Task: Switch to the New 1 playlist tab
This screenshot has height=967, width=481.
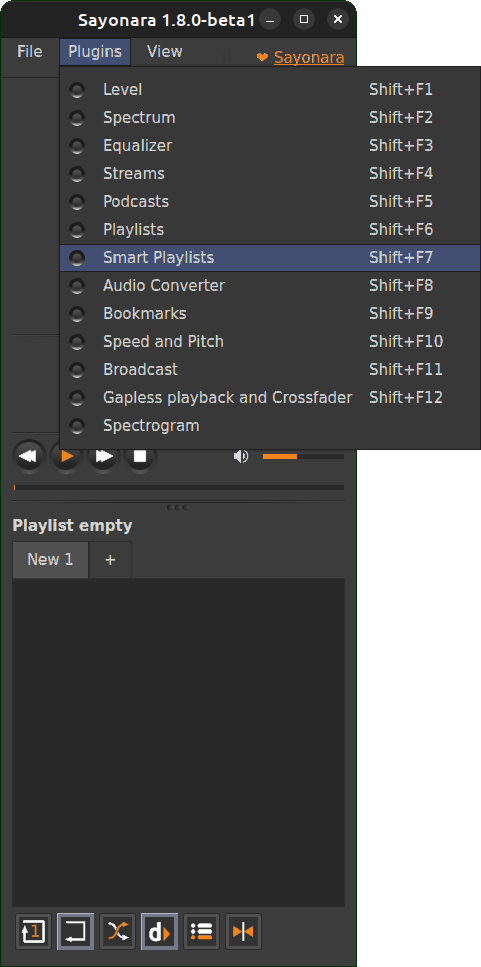Action: [x=50, y=559]
